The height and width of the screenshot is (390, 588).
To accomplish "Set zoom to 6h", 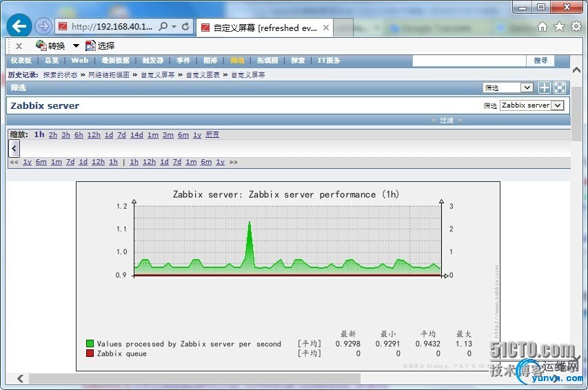I will tap(79, 134).
